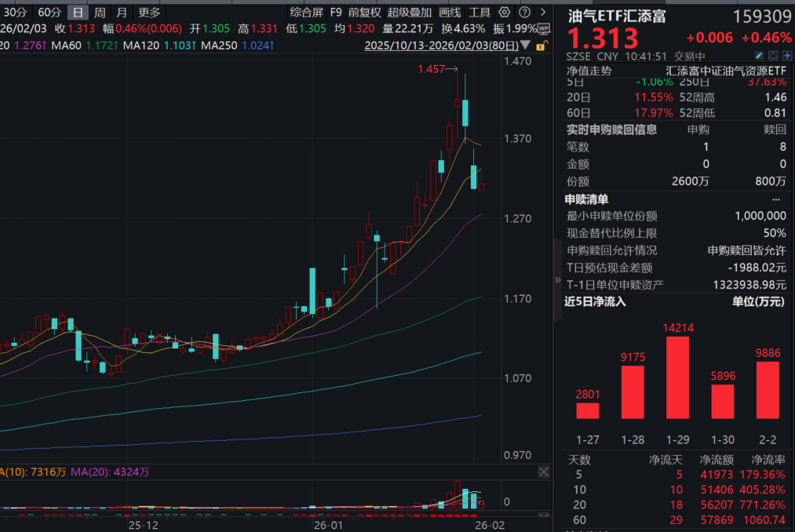795x532 pixels.
Task: Open the date range dropdown triangle
Action: pyautogui.click(x=526, y=46)
